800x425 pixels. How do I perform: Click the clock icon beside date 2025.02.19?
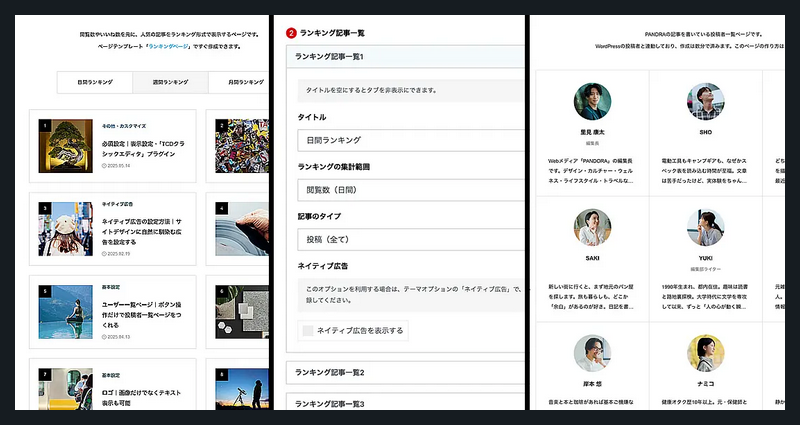pos(104,254)
